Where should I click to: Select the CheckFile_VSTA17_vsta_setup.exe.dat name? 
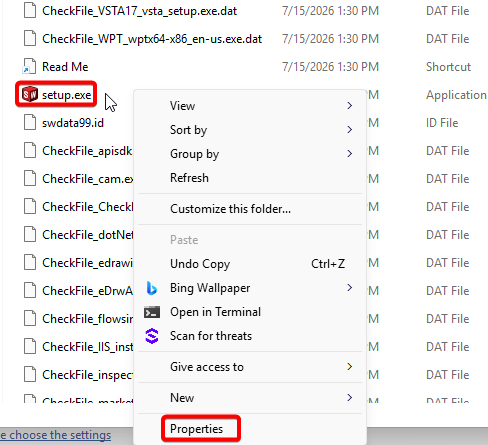click(x=139, y=11)
